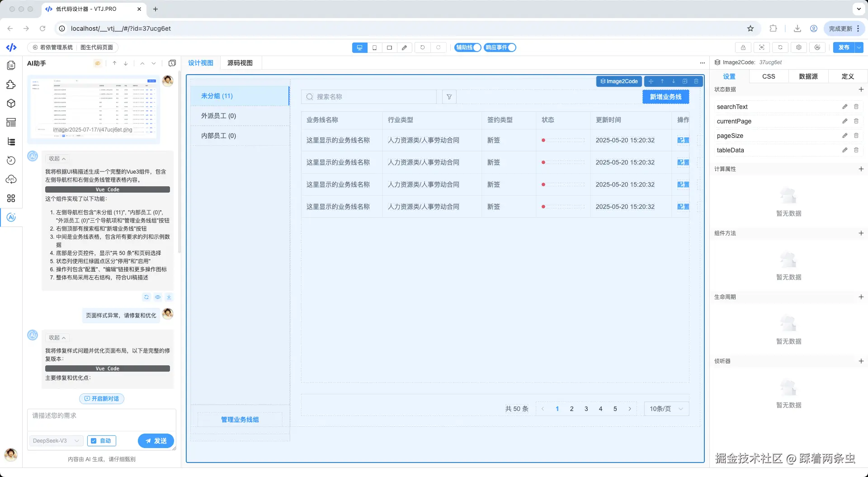Viewport: 868px width, 477px height.
Task: Open the pages panel in left sidebar
Action: pos(11,66)
